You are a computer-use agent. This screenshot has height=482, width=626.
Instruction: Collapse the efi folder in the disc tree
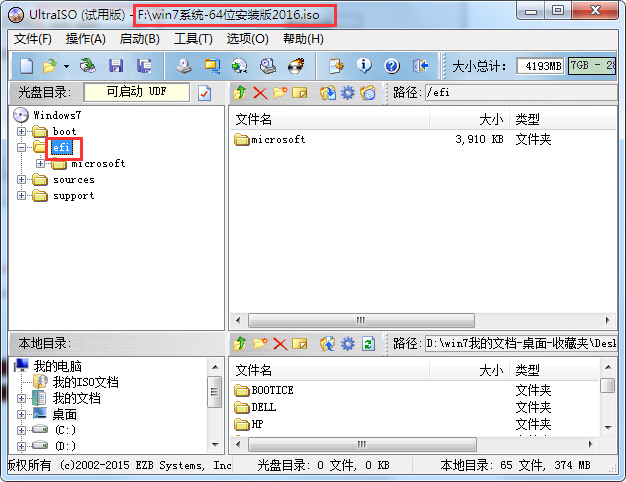(x=21, y=147)
